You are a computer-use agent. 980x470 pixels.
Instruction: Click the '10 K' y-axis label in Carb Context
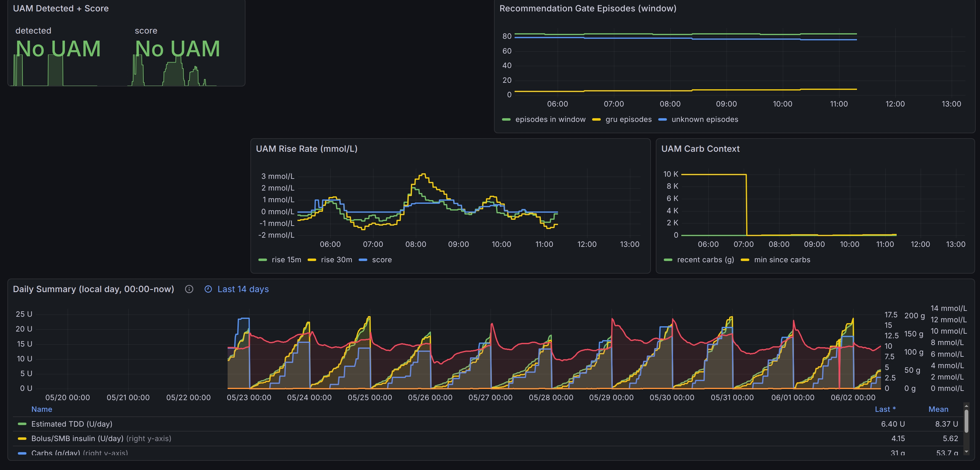coord(671,174)
